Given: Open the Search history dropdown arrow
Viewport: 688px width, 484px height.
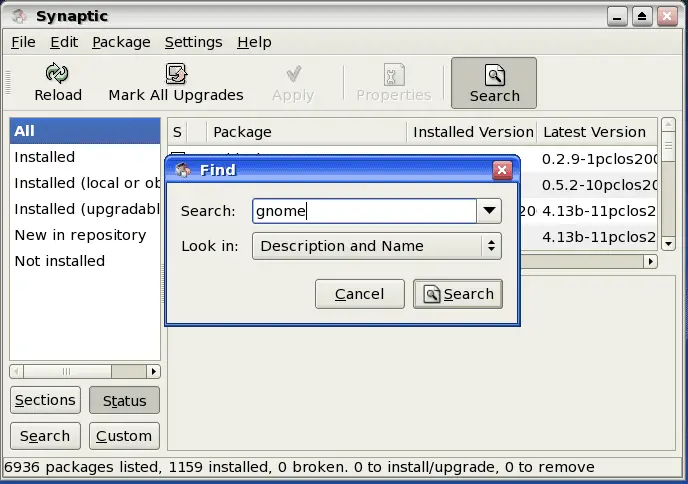Looking at the screenshot, I should (x=489, y=211).
